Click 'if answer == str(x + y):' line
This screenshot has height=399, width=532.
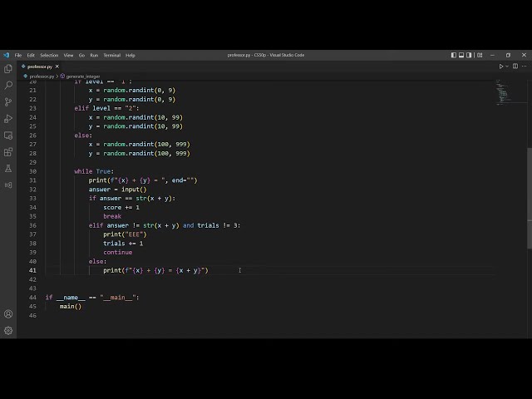click(132, 198)
